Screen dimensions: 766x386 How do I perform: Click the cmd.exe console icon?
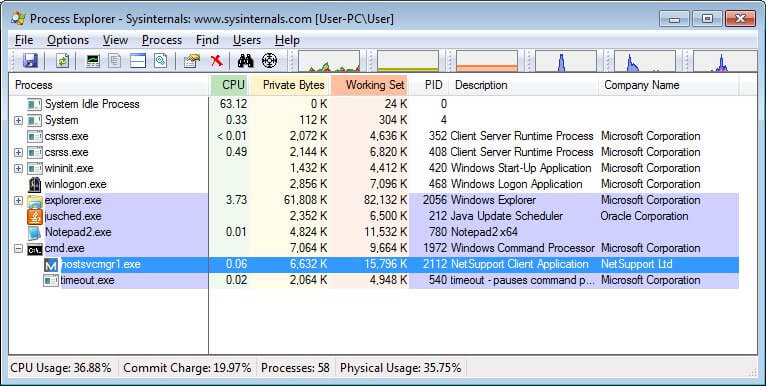click(x=35, y=248)
